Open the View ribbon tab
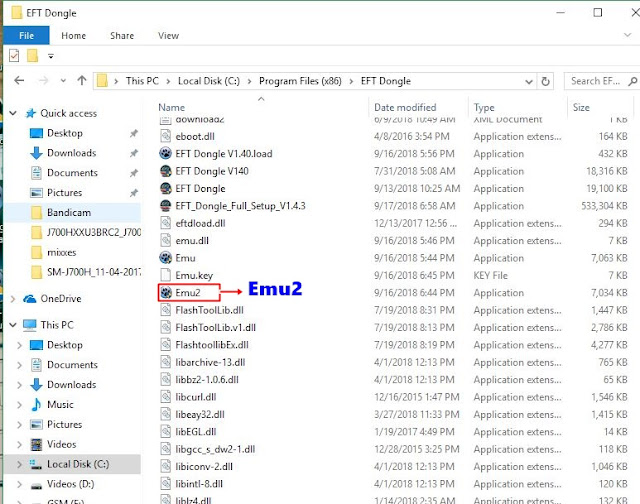The image size is (640, 504). tap(168, 36)
